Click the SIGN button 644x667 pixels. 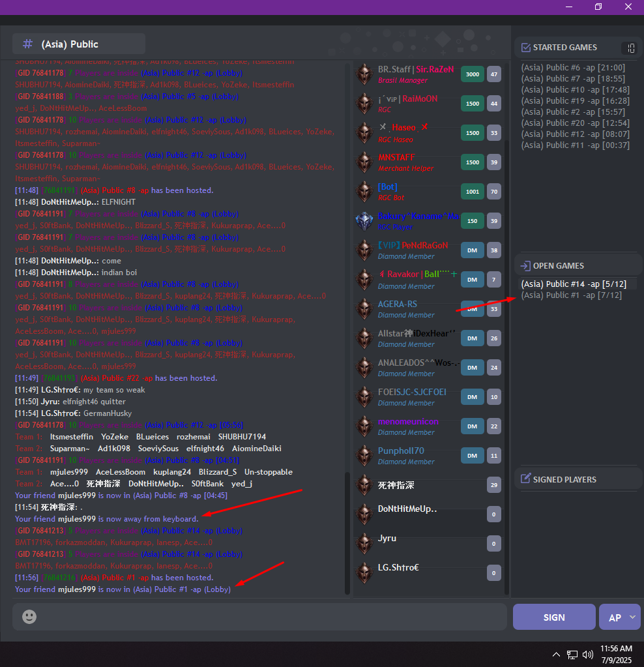554,617
